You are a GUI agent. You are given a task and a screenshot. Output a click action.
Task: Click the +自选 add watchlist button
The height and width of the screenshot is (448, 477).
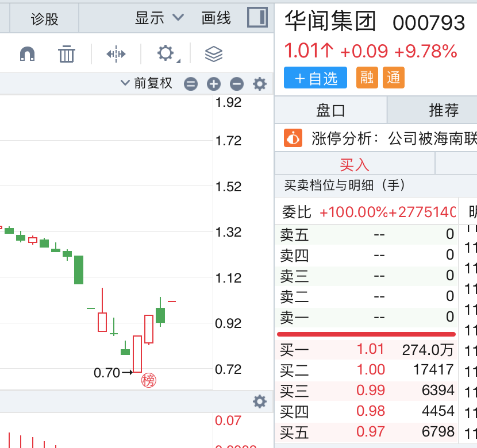point(316,78)
